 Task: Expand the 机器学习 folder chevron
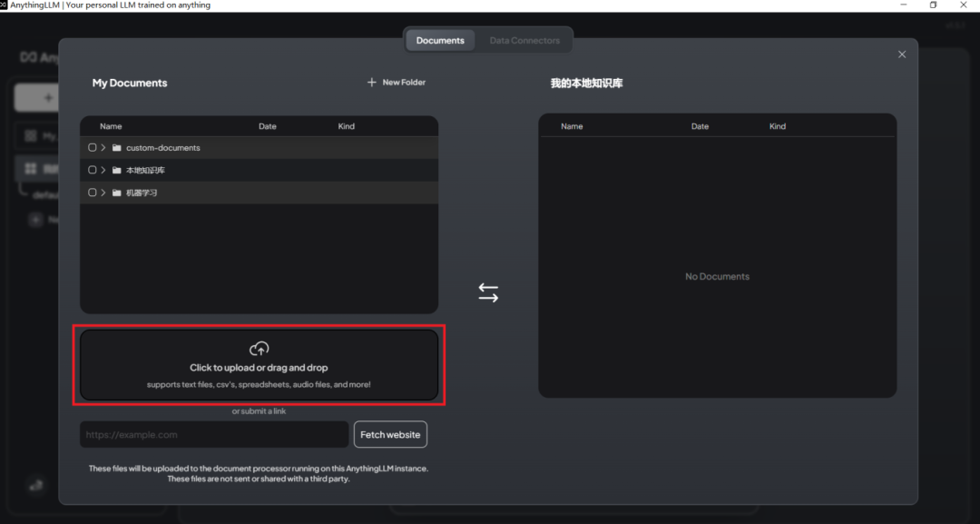coord(103,193)
